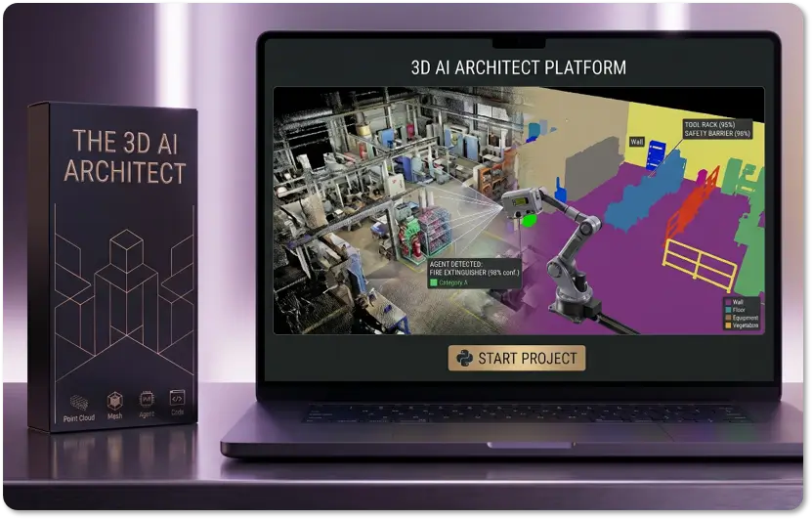Pick the Equipment legend color swatch

point(726,318)
